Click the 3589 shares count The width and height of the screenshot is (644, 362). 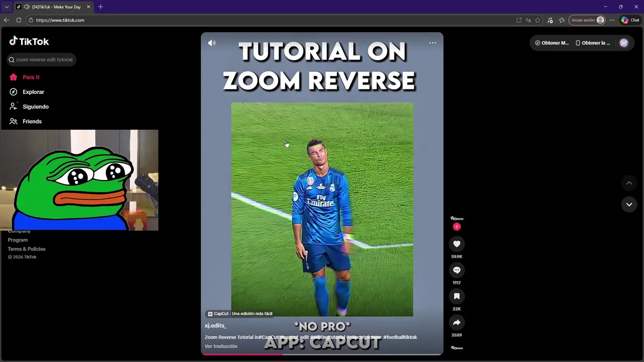[x=456, y=335]
